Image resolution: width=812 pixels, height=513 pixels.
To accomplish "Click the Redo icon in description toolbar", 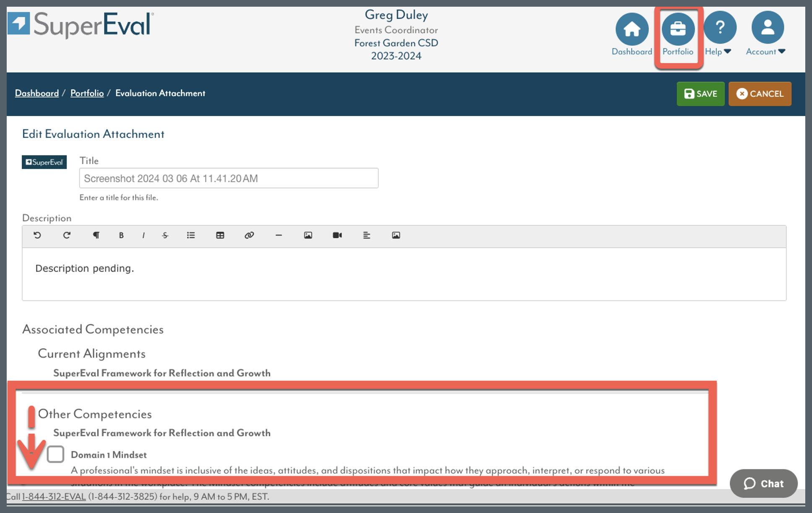I will point(67,235).
